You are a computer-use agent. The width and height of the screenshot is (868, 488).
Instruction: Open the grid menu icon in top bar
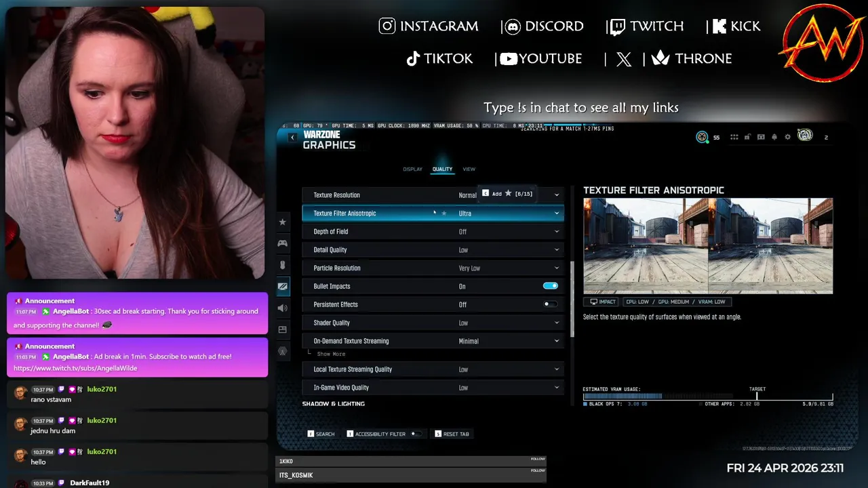[x=734, y=137]
